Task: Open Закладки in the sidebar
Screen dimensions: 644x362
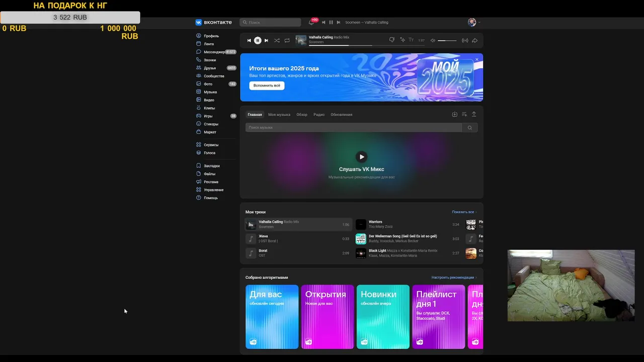Action: click(x=211, y=166)
